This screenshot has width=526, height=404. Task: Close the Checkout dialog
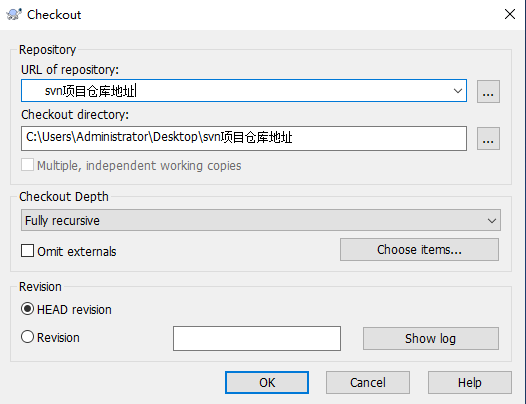(x=510, y=14)
